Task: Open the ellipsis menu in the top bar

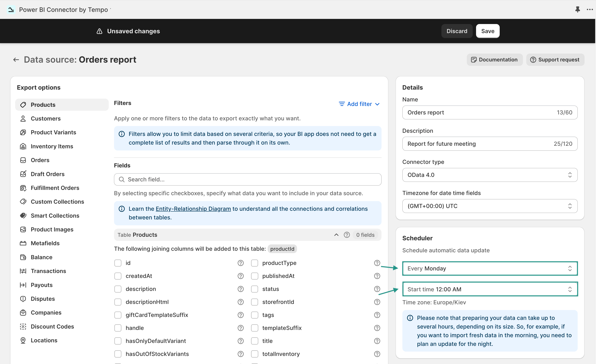Action: point(590,9)
